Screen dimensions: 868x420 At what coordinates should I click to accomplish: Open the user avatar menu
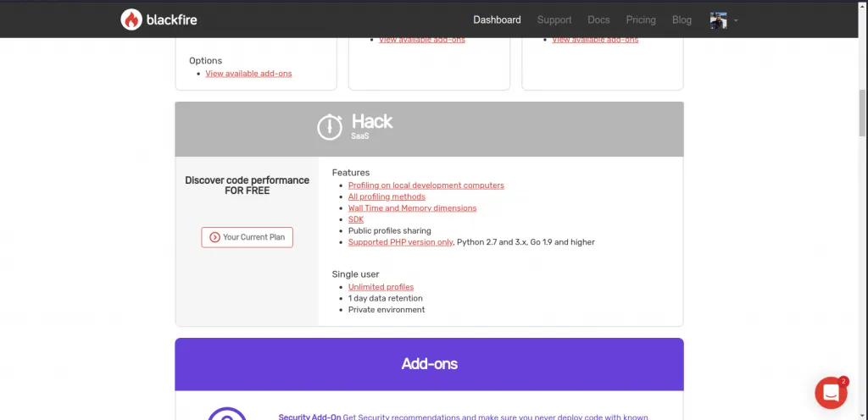coord(718,20)
